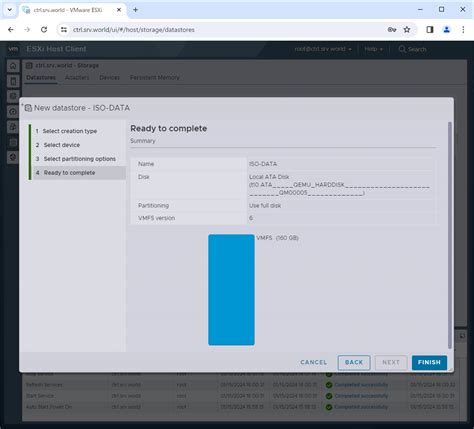Click the dialog vertical scrollbar
Screen dimensions: 474x429
point(450,235)
